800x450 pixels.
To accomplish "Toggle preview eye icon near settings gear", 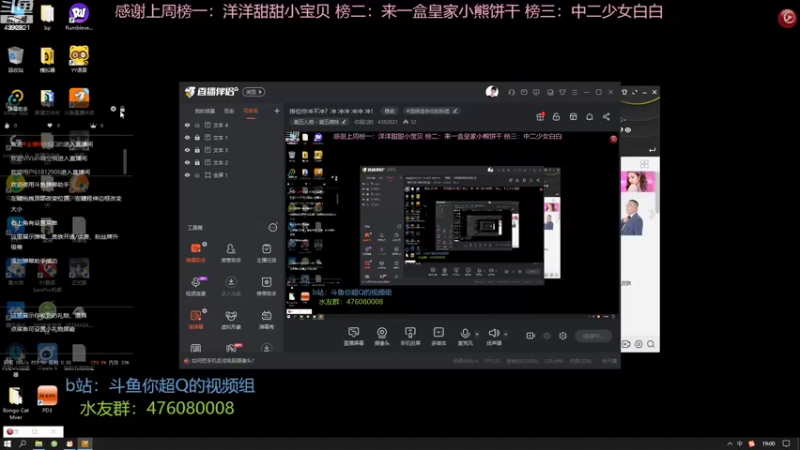I will coord(547,336).
